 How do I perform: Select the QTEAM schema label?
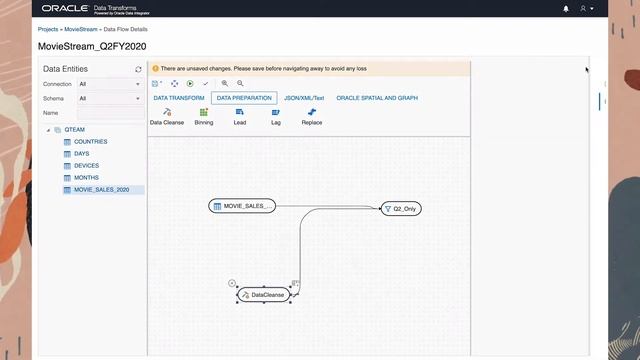coord(75,130)
